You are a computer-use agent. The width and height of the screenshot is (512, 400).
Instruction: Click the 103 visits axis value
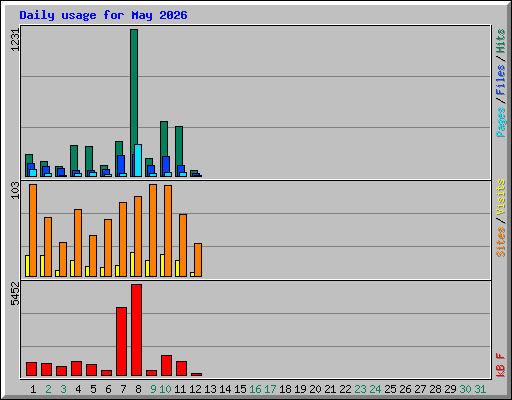click(x=15, y=190)
